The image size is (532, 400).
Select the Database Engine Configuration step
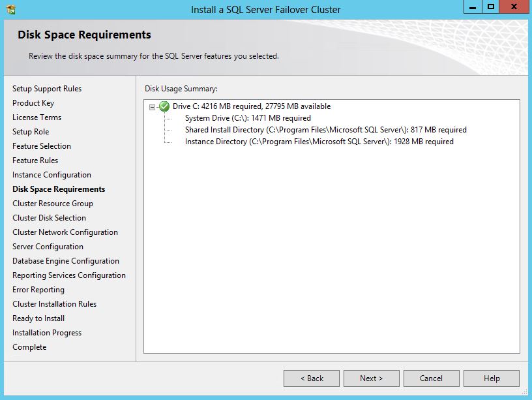pyautogui.click(x=65, y=261)
